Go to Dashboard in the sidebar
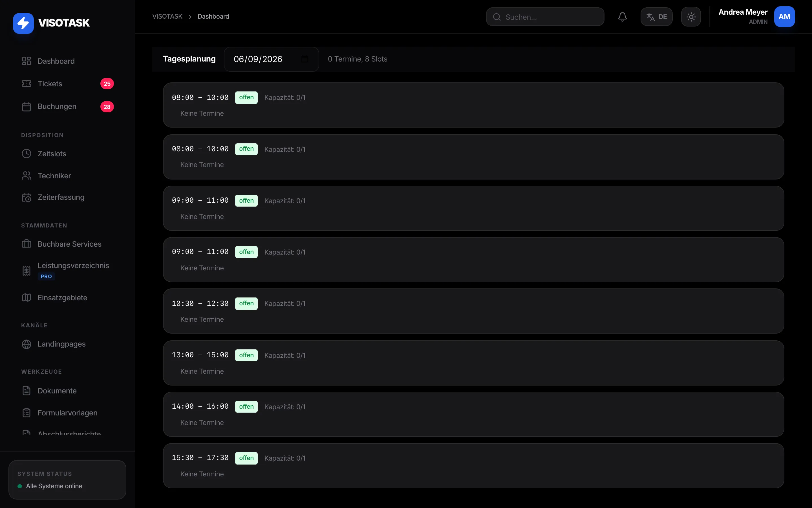Image resolution: width=812 pixels, height=508 pixels. [x=67, y=61]
